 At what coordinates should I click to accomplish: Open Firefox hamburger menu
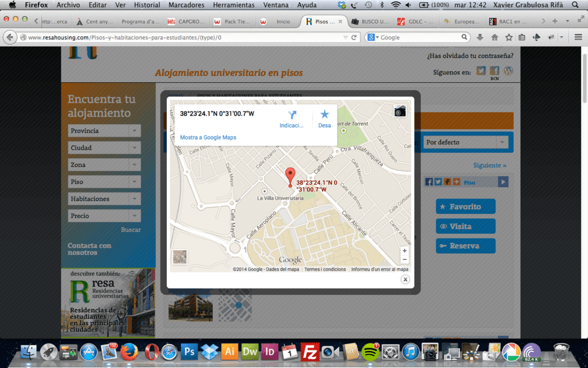coord(578,37)
